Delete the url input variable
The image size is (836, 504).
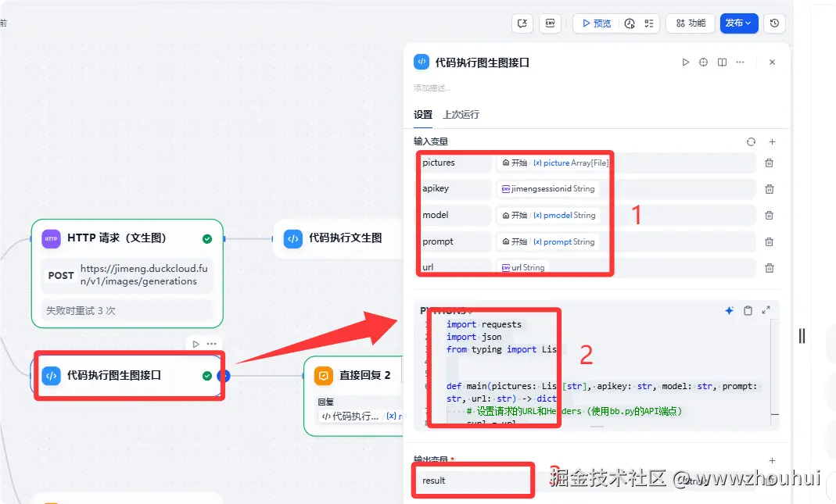(770, 268)
